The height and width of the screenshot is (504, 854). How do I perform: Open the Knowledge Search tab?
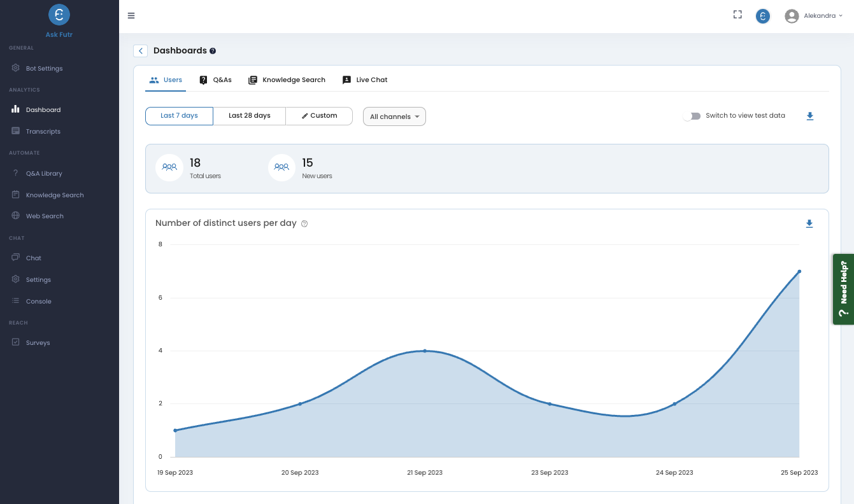point(287,80)
